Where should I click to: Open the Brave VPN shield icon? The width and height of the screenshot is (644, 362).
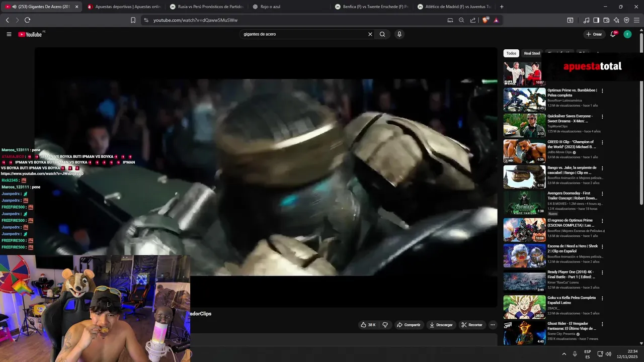(626, 20)
